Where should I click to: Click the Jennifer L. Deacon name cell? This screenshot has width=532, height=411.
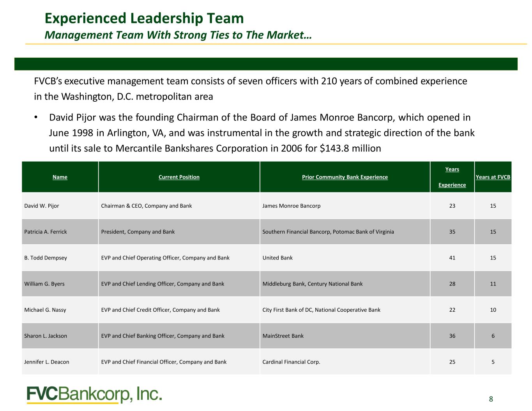(60, 362)
